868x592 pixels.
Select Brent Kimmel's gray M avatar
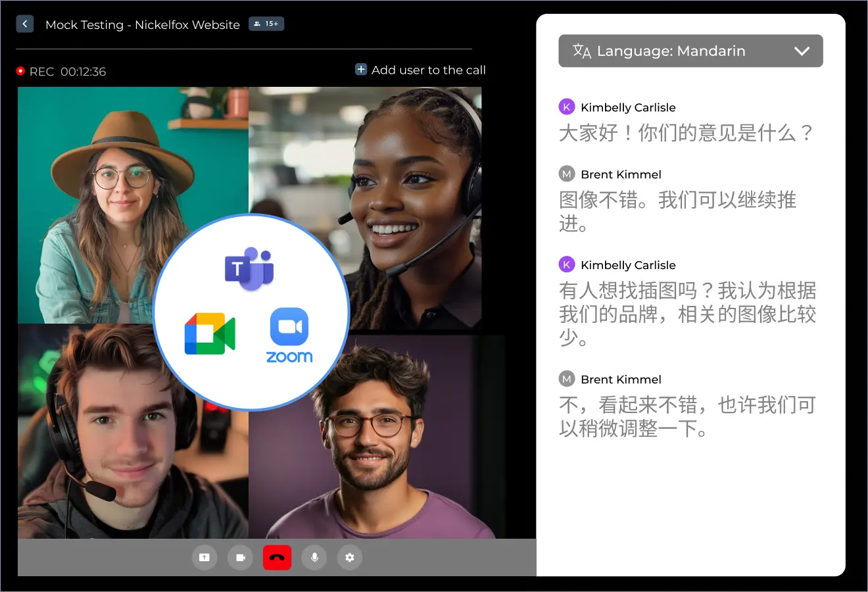pos(566,174)
